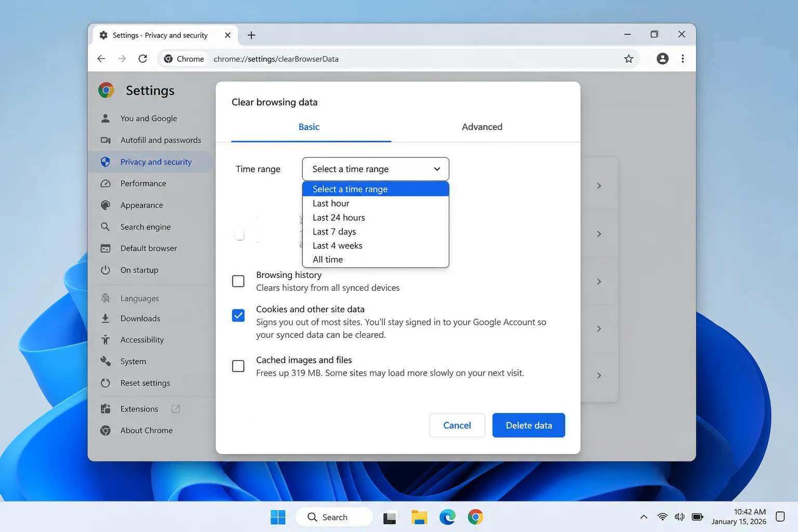Click the System wrench icon
The image size is (798, 532).
click(105, 361)
